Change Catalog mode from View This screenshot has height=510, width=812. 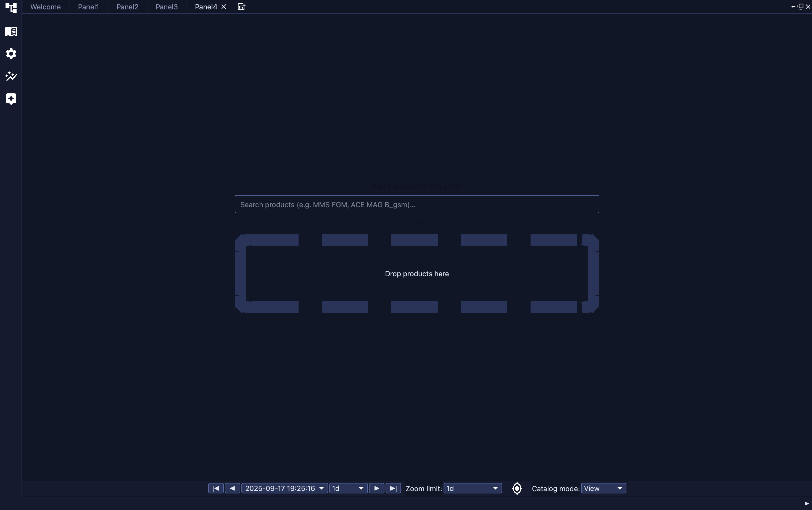coord(603,488)
